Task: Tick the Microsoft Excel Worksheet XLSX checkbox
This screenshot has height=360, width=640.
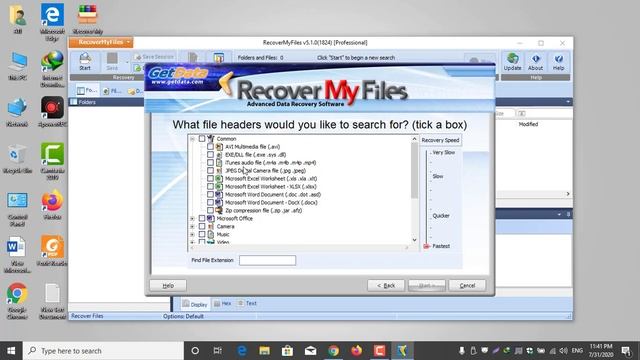Action: pyautogui.click(x=210, y=187)
